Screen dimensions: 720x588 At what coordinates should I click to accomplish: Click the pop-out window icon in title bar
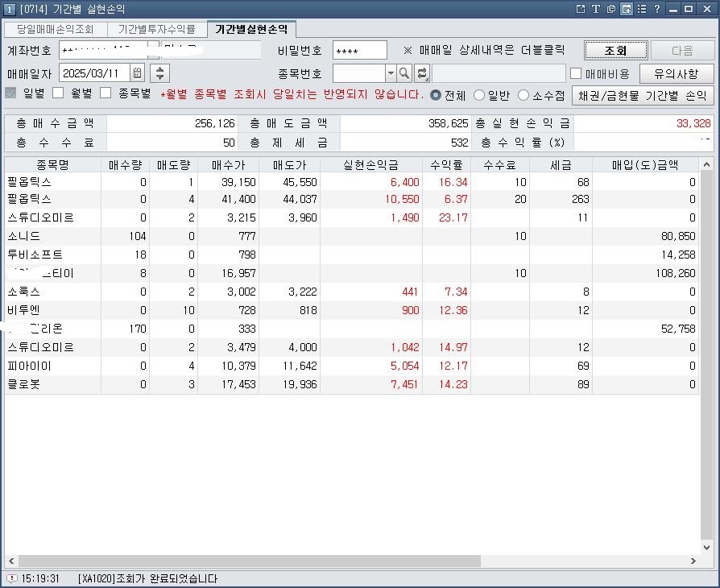click(x=581, y=9)
